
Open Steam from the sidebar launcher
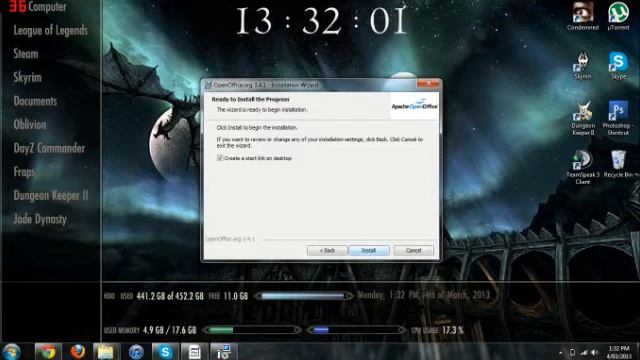tap(26, 54)
